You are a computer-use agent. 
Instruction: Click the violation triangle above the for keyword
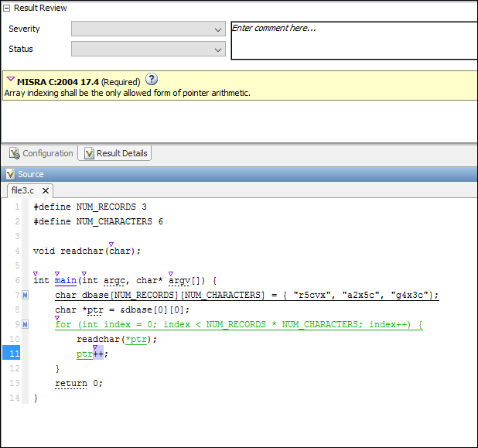point(57,318)
